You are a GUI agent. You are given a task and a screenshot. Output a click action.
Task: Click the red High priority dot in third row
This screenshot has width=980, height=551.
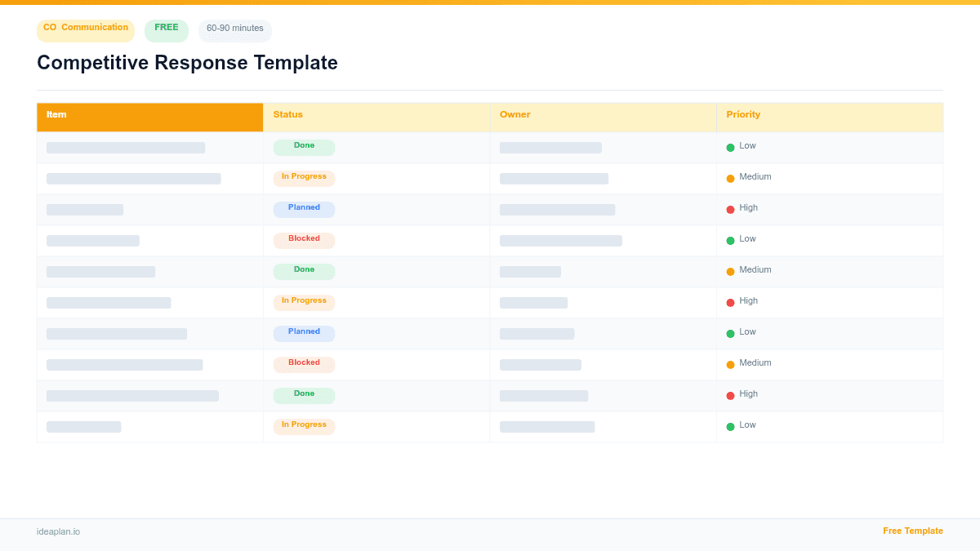730,208
